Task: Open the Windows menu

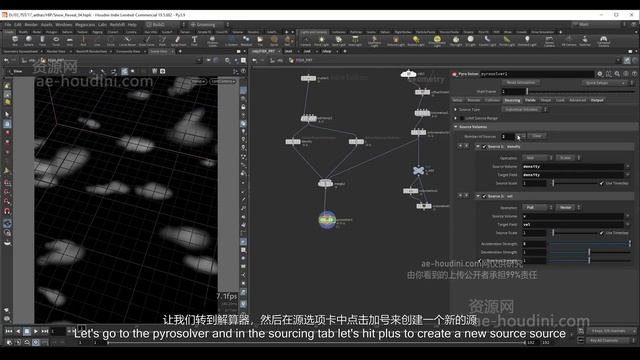Action: click(x=64, y=24)
